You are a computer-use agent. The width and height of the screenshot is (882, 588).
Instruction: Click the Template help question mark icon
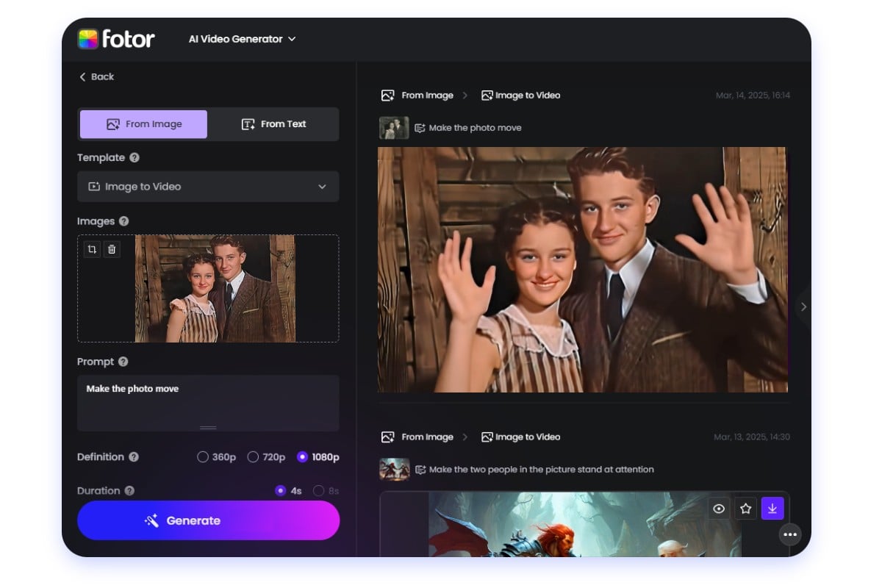[135, 157]
